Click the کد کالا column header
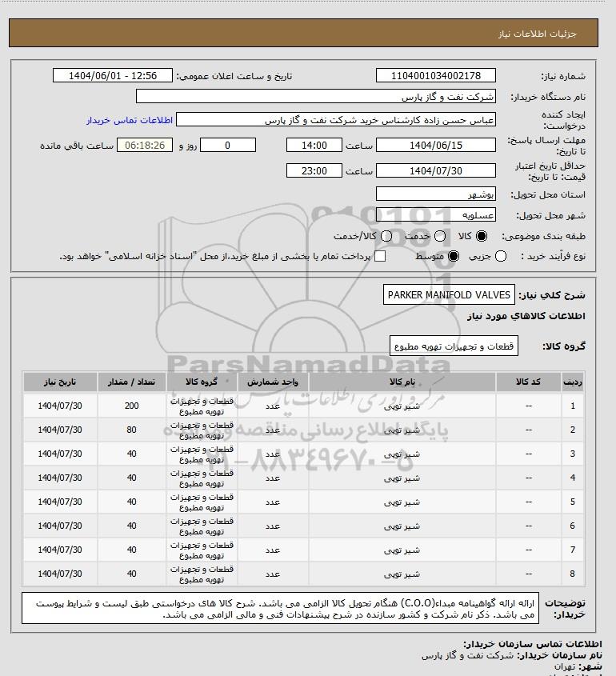This screenshot has width=616, height=676. (529, 382)
